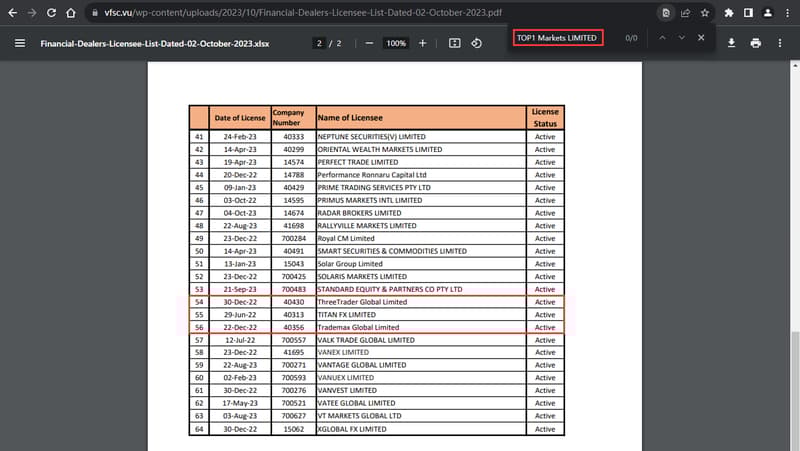Click VANEX LIMITED cell
Screen dimensions: 800x451
pos(421,353)
